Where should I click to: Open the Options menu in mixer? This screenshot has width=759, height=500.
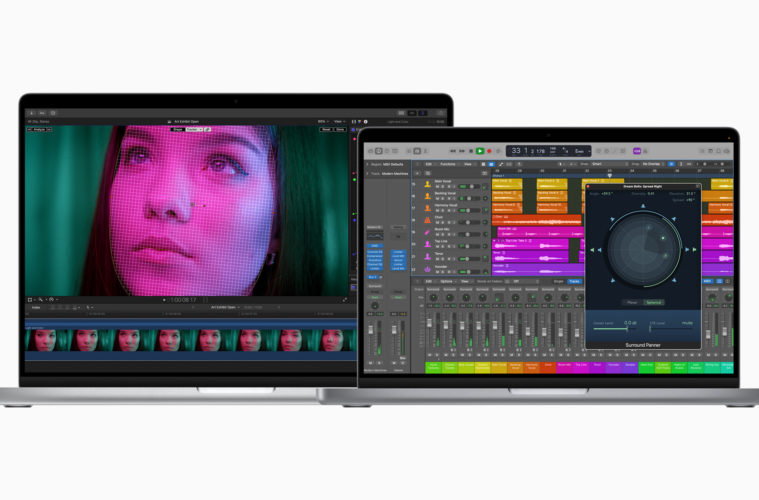tap(446, 282)
